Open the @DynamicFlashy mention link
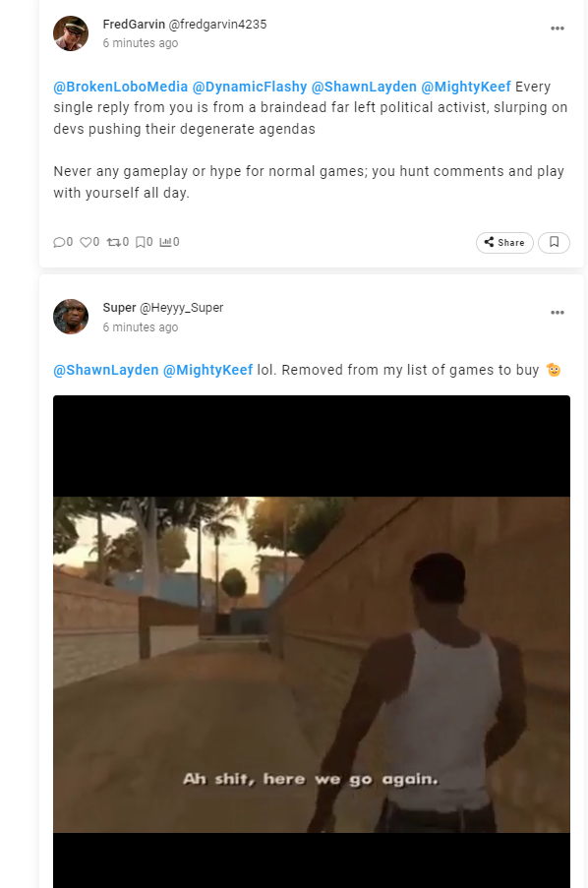 coord(250,87)
